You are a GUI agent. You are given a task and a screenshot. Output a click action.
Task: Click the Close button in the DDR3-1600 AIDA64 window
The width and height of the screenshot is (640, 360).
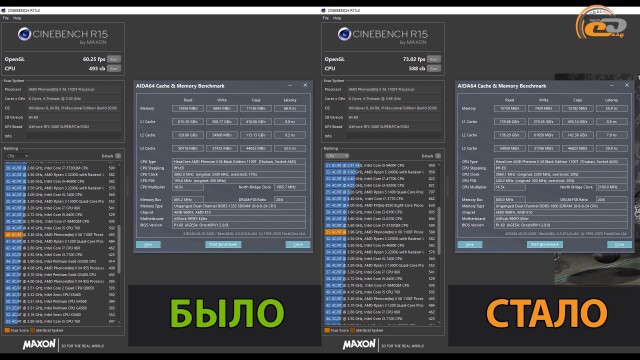pos(620,244)
